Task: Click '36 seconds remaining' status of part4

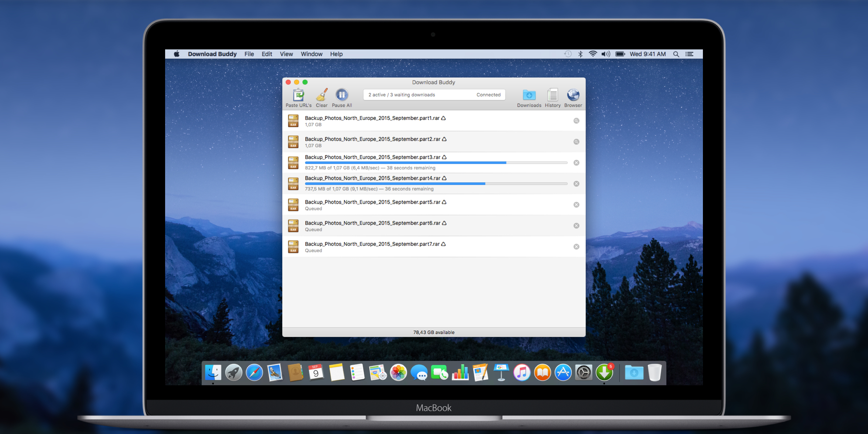Action: 409,189
